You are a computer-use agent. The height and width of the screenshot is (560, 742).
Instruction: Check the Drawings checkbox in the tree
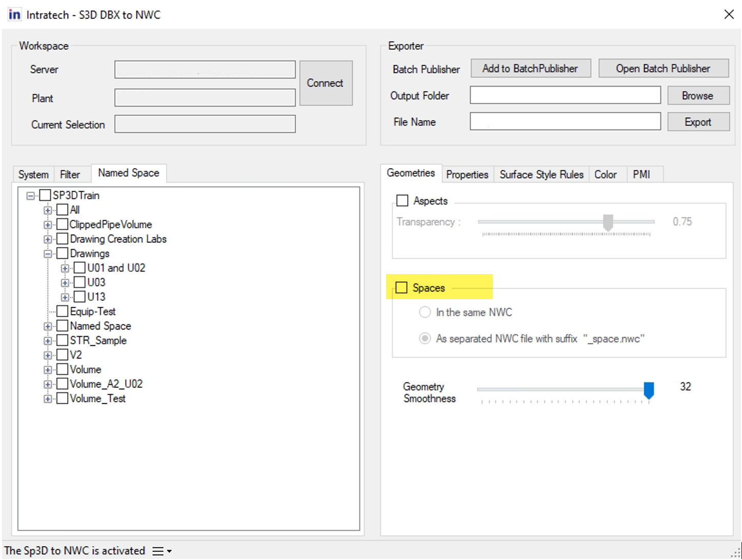tap(62, 253)
